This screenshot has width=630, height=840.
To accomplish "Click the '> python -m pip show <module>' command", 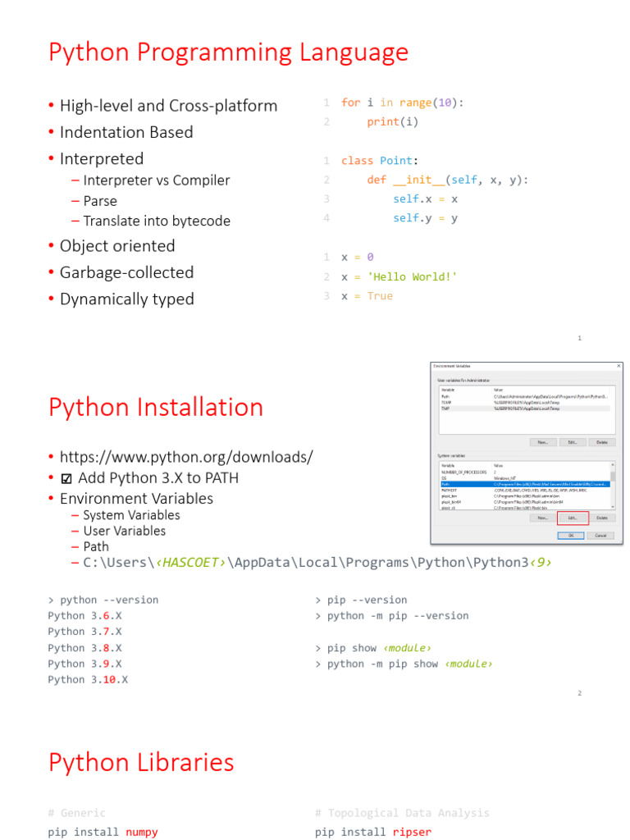I will 404,664.
